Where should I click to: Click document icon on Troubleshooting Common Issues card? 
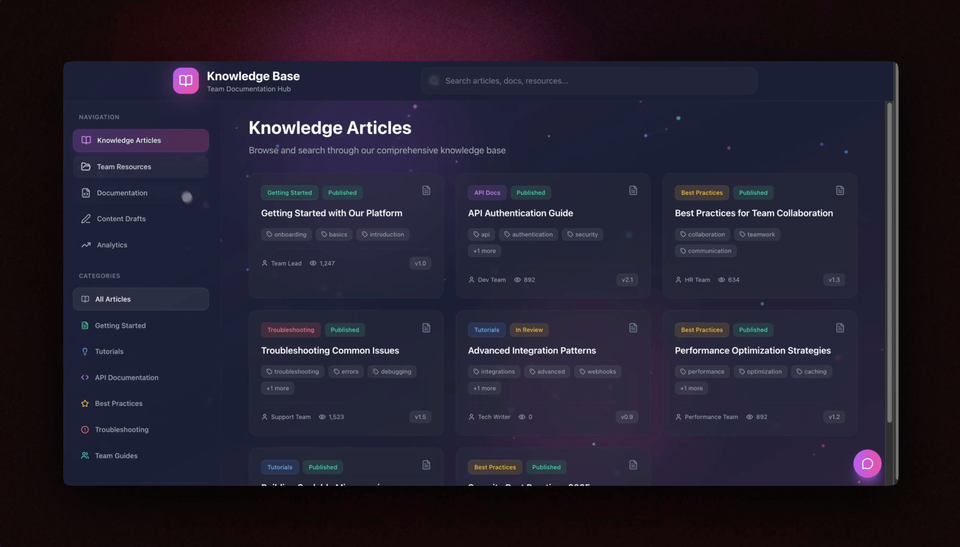[426, 328]
